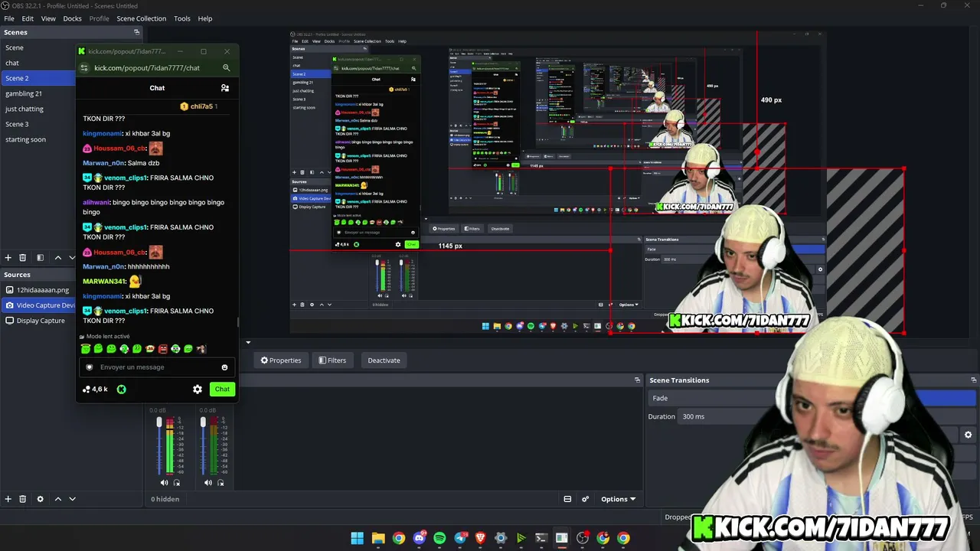The image size is (980, 551).
Task: Open the Tools menu
Action: point(182,18)
